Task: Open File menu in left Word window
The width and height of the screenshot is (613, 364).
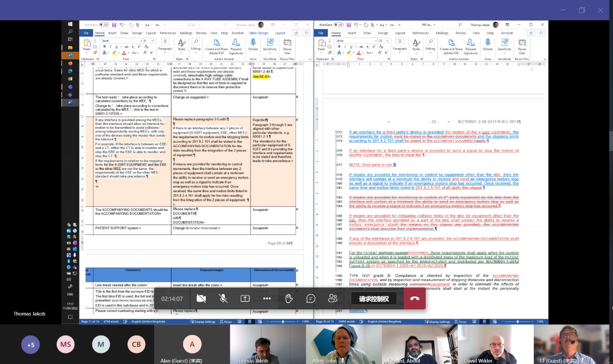Action: (x=86, y=33)
